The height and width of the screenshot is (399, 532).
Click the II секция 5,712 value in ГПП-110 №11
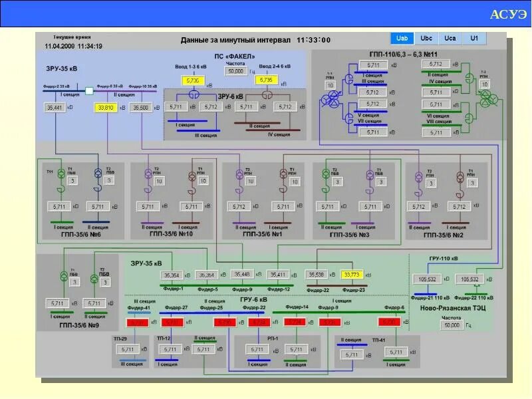tap(436, 64)
